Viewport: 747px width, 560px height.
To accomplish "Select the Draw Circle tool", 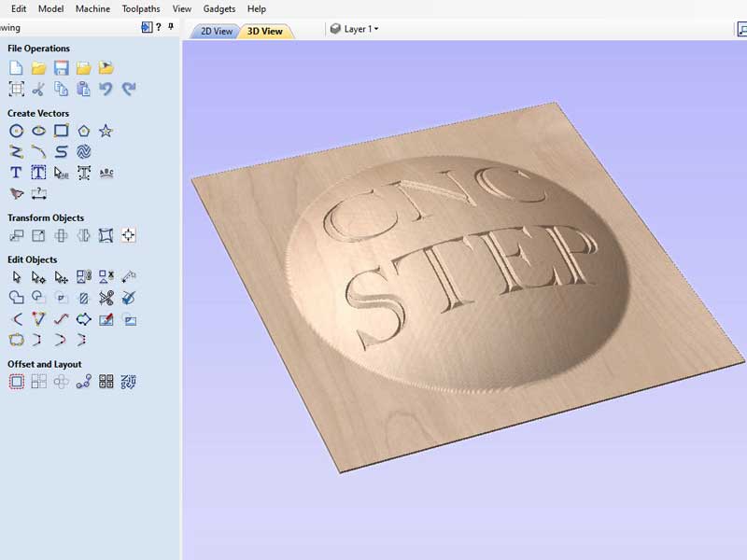I will point(16,131).
